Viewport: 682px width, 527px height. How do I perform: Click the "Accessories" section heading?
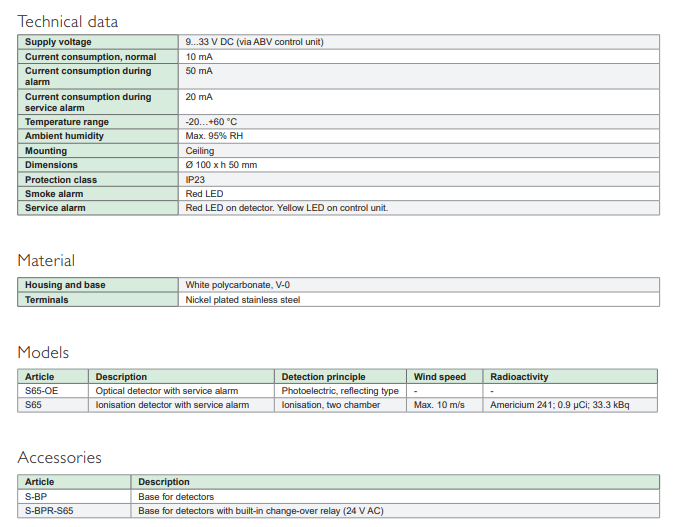click(x=60, y=458)
